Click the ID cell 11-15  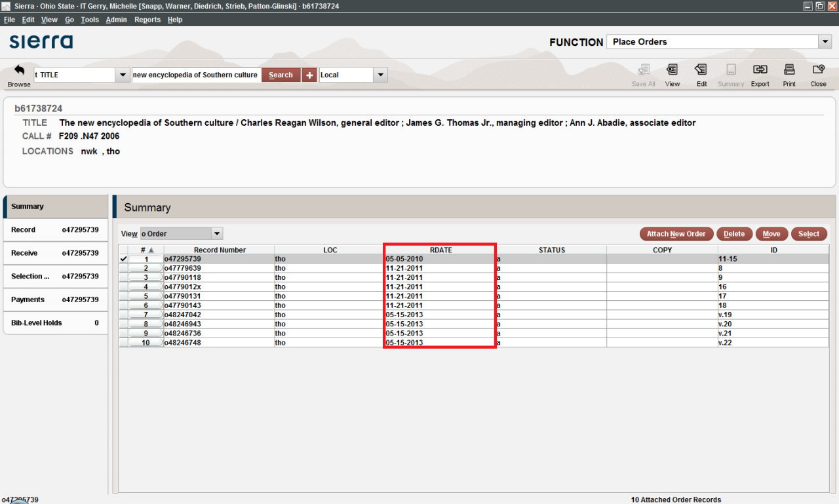pos(773,259)
